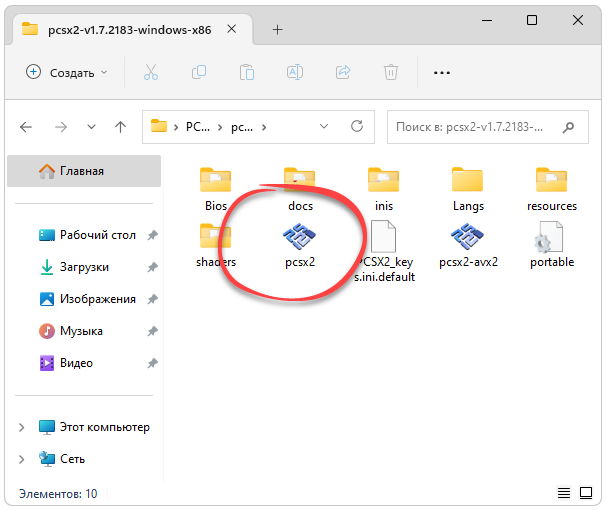Go to Главная in sidebar
This screenshot has height=510, width=607.
pos(84,171)
